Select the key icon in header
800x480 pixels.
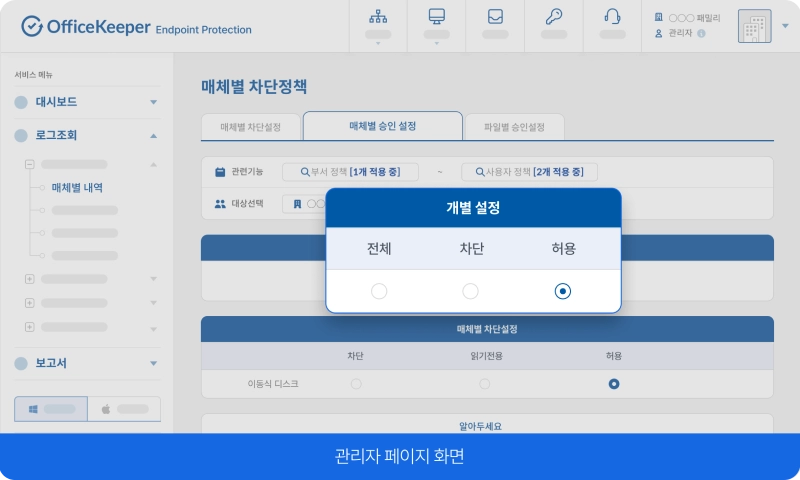[553, 17]
